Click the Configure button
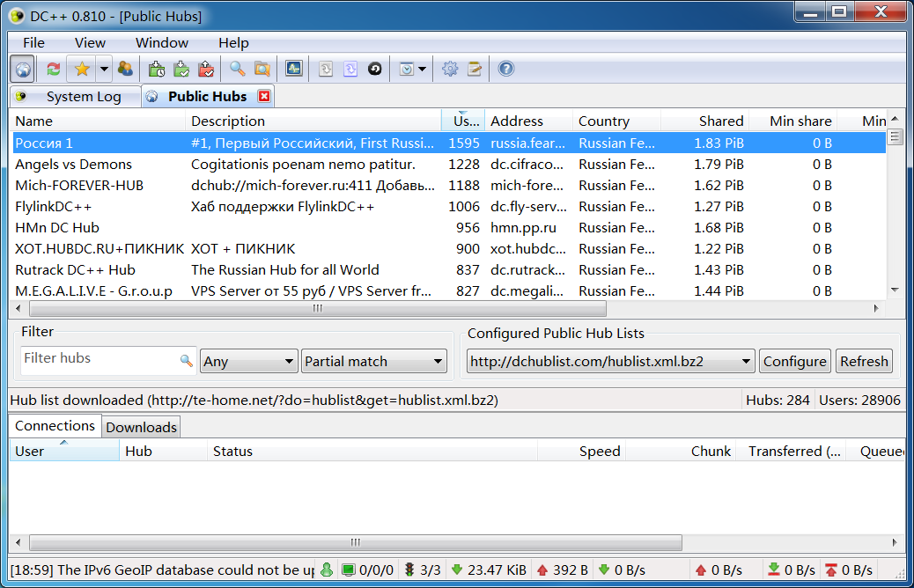This screenshot has height=588, width=914. point(794,361)
